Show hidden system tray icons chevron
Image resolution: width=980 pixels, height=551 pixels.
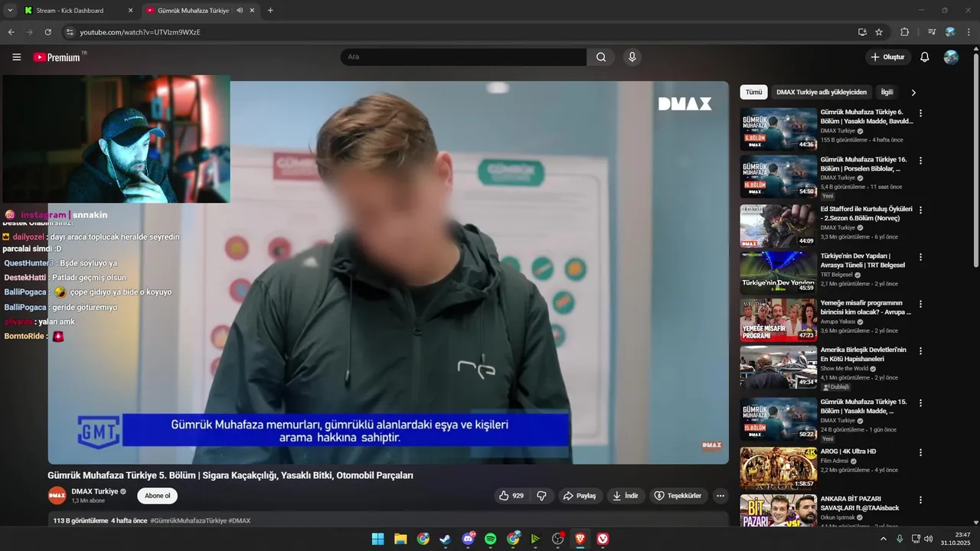pyautogui.click(x=883, y=539)
